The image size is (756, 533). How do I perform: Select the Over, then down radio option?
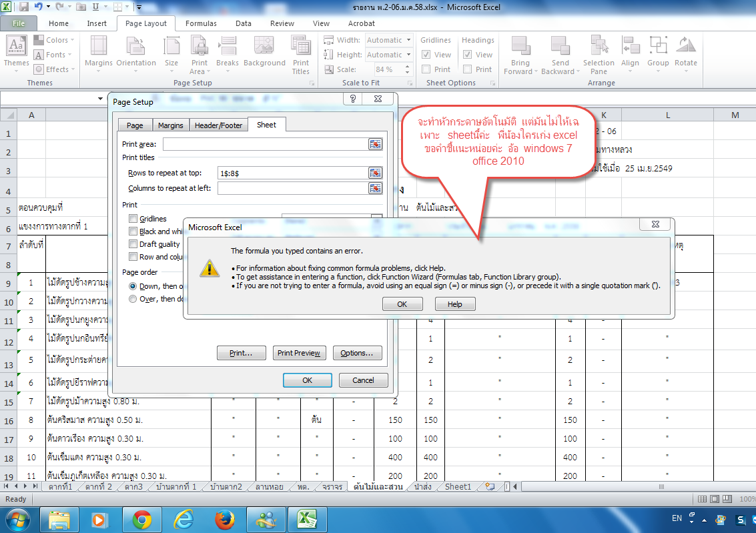[x=133, y=299]
